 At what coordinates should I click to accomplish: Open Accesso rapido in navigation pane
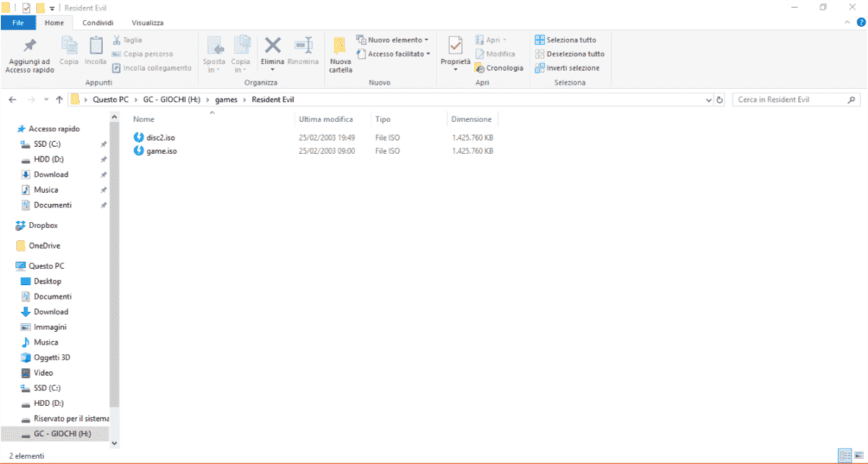[54, 129]
